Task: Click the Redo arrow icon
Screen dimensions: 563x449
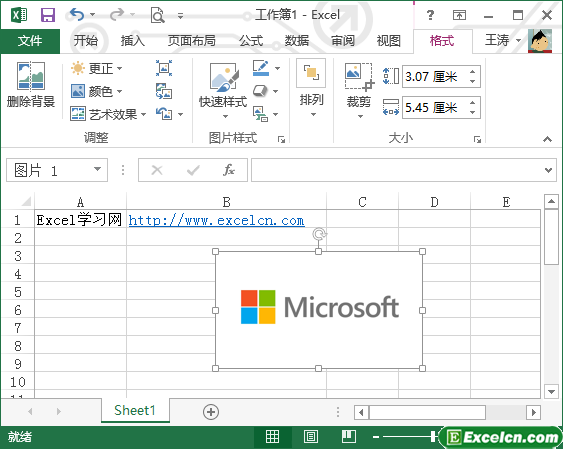Action: pyautogui.click(x=117, y=15)
